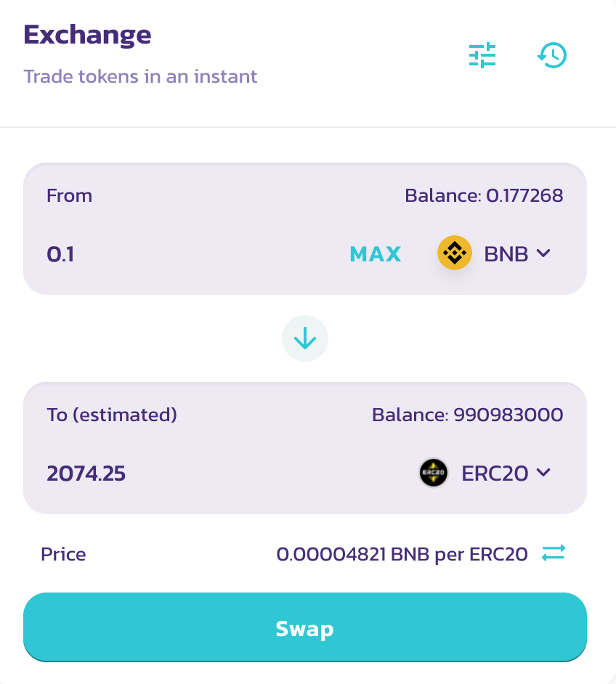Focus the From amount field showing 0.1
This screenshot has height=684, width=616.
pos(192,254)
